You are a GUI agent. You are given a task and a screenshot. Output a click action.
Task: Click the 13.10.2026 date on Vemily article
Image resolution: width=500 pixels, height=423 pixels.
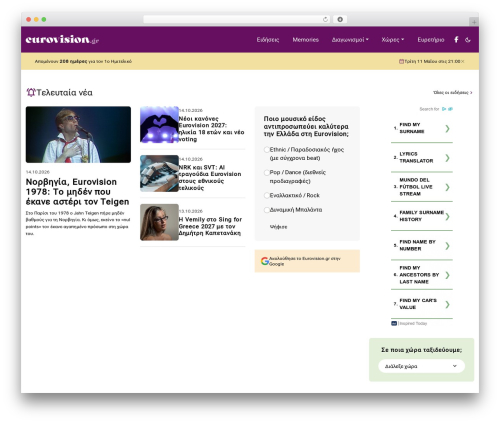(x=191, y=211)
